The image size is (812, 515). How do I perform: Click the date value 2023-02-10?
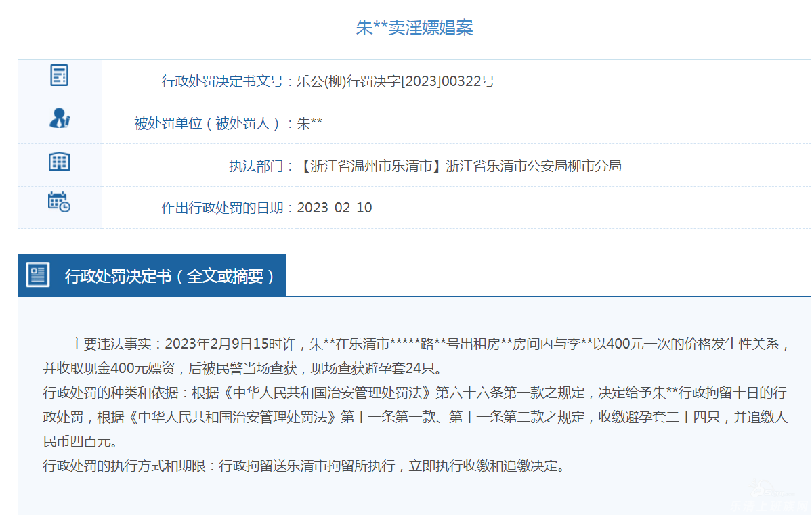335,208
